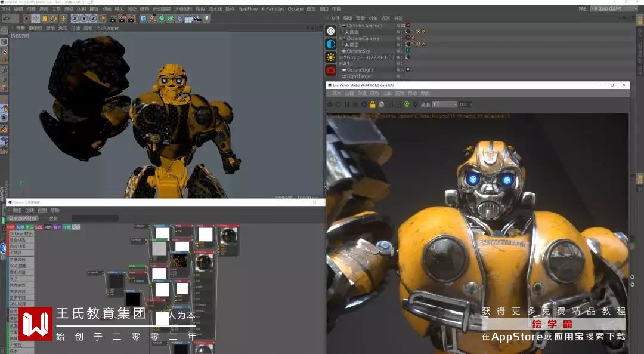Toggle the X axis lock
The image size is (644, 354).
pyautogui.click(x=75, y=19)
